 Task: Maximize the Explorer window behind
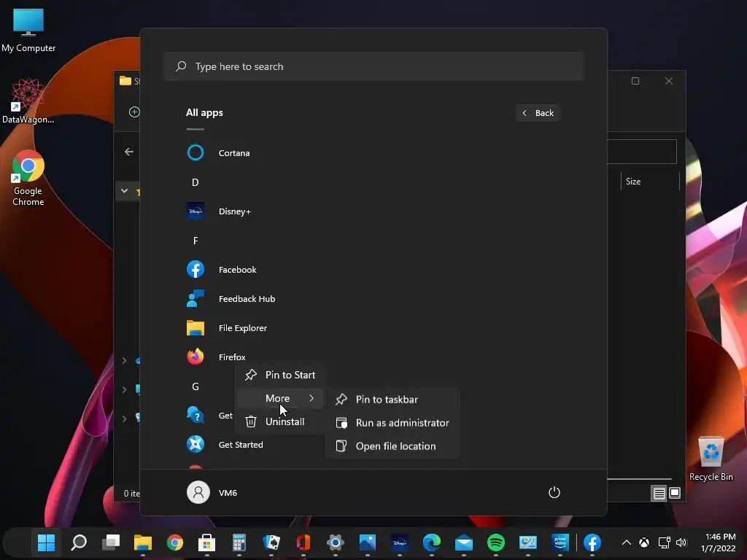[635, 81]
